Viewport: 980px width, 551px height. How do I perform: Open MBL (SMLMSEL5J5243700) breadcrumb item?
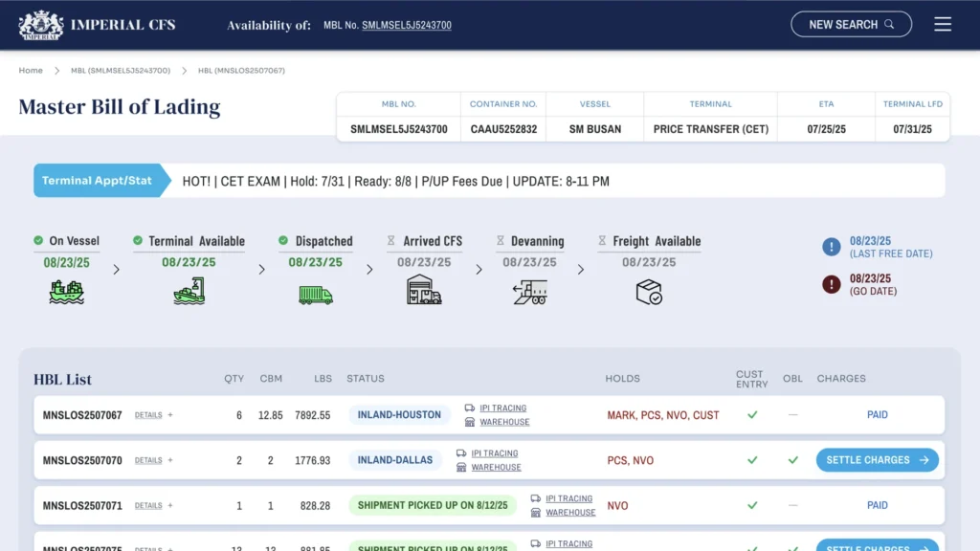(x=121, y=71)
